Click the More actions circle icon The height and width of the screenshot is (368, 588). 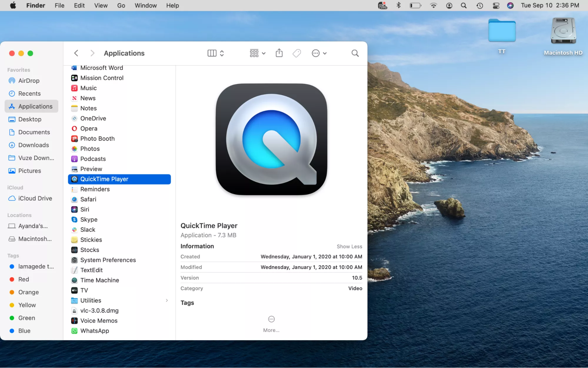(x=271, y=319)
